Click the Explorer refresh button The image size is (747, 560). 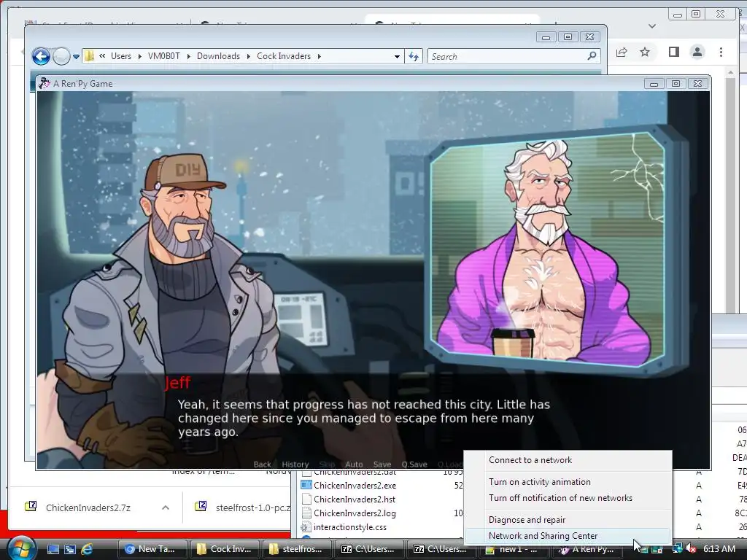tap(414, 57)
